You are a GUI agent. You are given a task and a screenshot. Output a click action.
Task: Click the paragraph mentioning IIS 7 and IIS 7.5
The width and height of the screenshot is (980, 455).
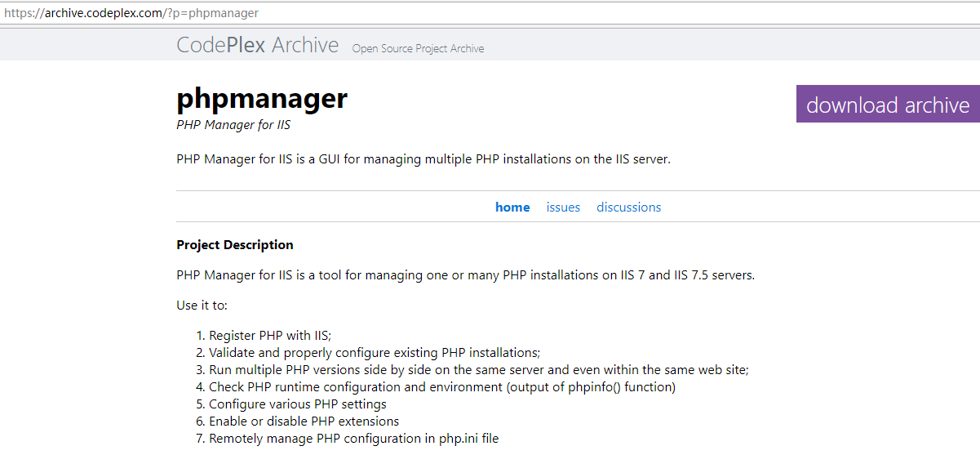point(466,275)
